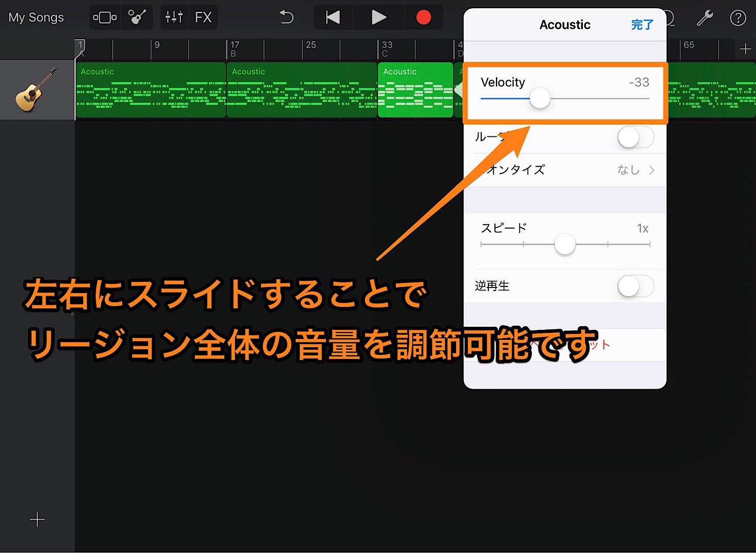Screen dimensions: 756x553
Task: Open quantize options showing なし
Action: pos(565,170)
